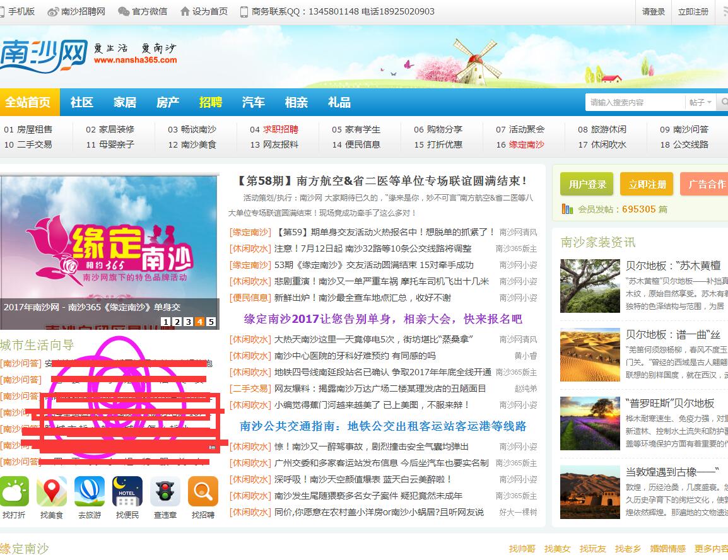Image resolution: width=728 pixels, height=560 pixels.
Task: Open 04 求职招聘 category
Action: 274,129
